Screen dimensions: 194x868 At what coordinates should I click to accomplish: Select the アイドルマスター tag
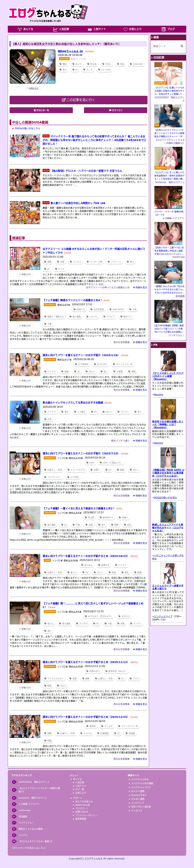[x=54, y=678]
